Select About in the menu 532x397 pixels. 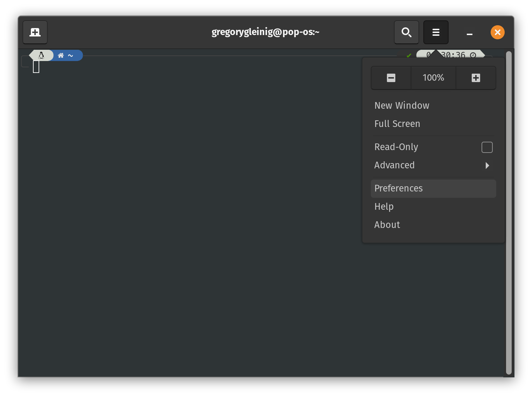pos(387,225)
